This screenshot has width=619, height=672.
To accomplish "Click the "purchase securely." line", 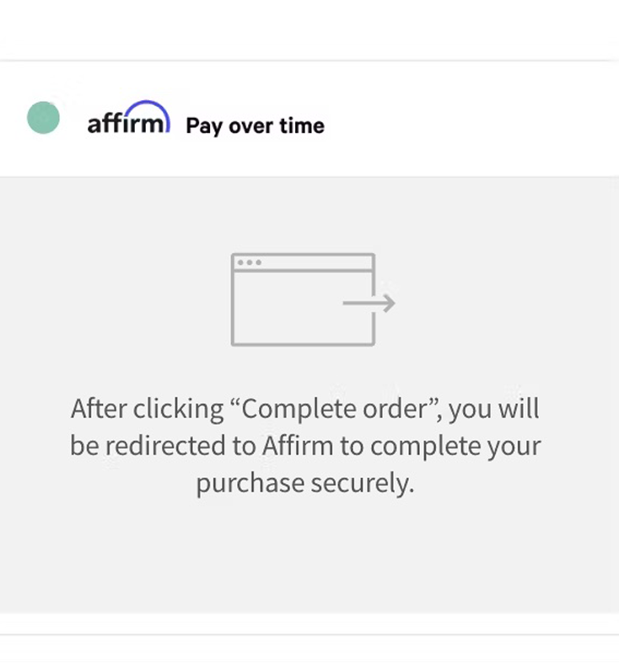I will (305, 483).
